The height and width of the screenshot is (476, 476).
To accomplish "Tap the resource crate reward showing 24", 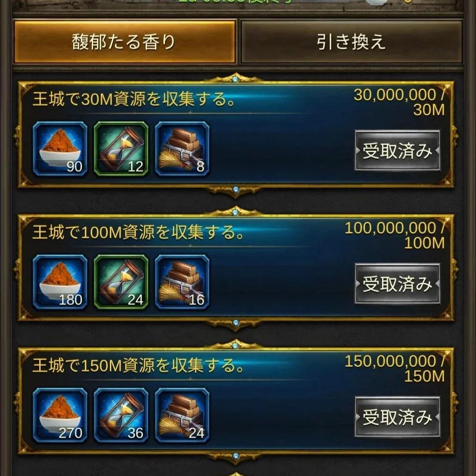I will (182, 415).
